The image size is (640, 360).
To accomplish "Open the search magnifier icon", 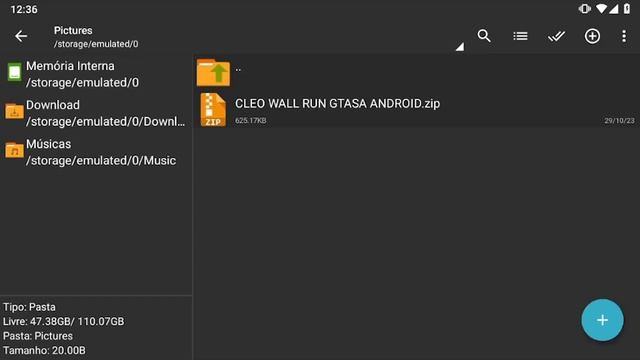I will pos(484,36).
